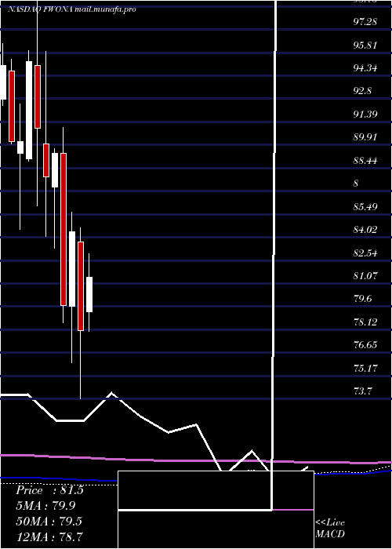Select the 97.28 price axis label
Screen dimensions: 392x549
pyautogui.click(x=365, y=22)
